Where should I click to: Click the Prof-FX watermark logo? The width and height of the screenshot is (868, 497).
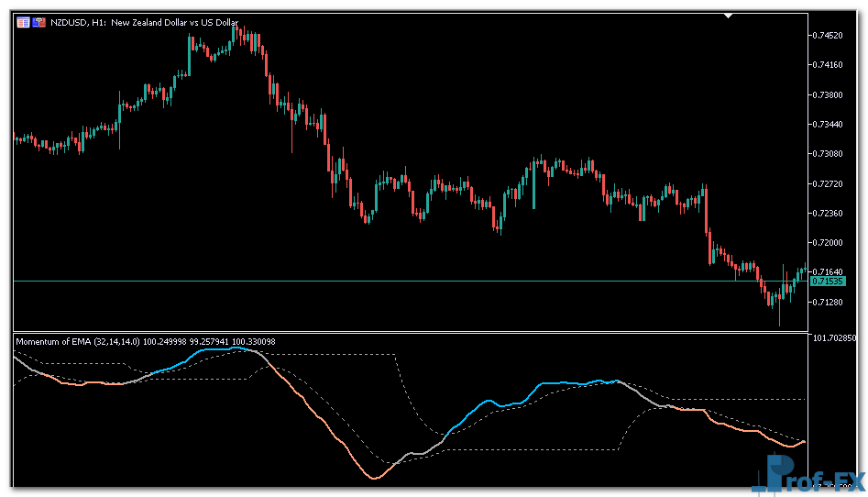pos(805,475)
